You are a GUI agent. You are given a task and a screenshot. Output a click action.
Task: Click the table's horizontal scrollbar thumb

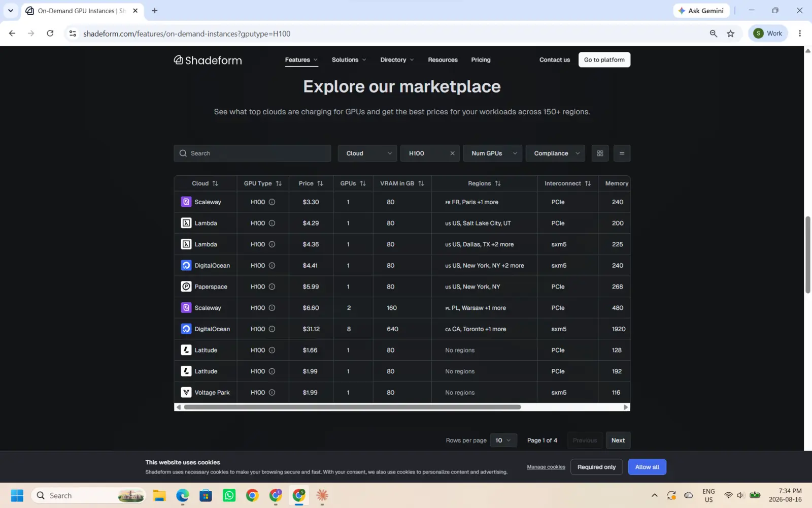pos(352,407)
